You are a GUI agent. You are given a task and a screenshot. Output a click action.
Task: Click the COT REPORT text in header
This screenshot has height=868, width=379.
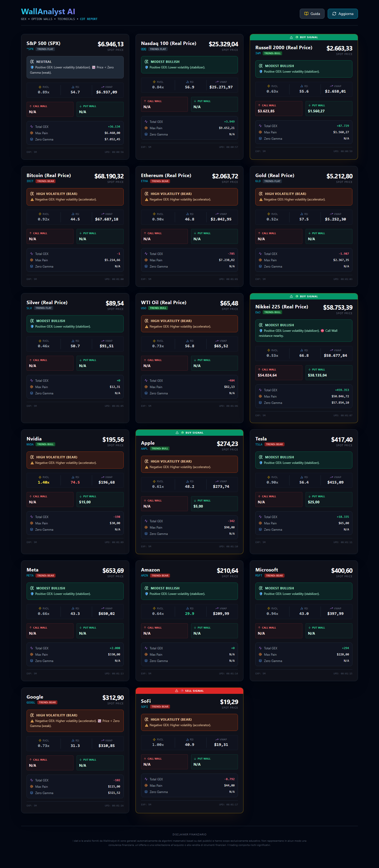click(x=89, y=19)
